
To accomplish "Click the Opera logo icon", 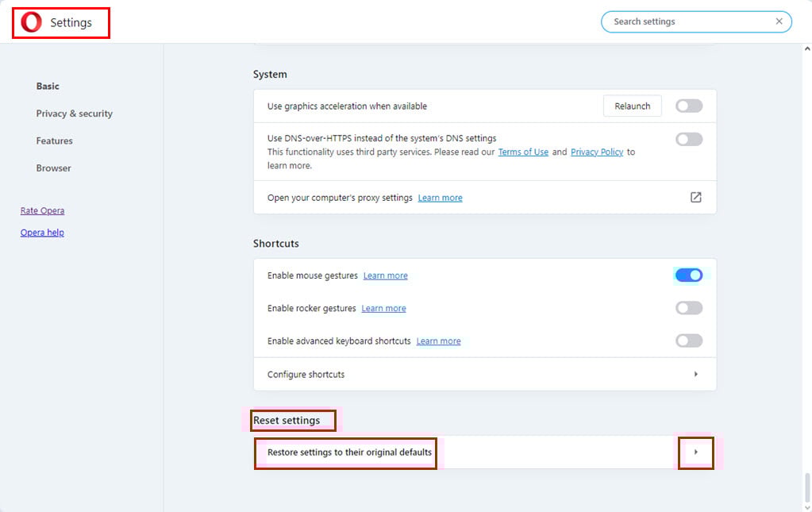I will click(31, 22).
